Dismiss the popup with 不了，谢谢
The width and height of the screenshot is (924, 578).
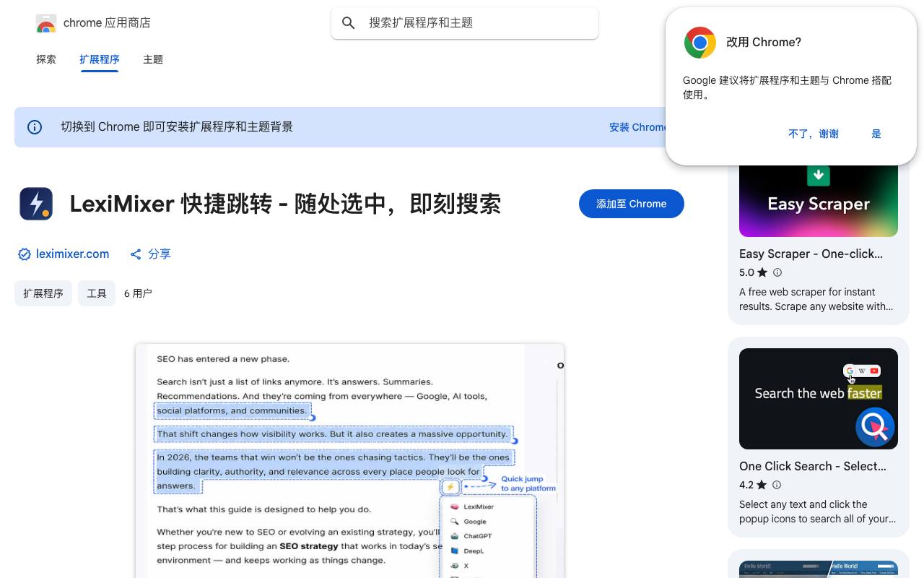pyautogui.click(x=814, y=134)
